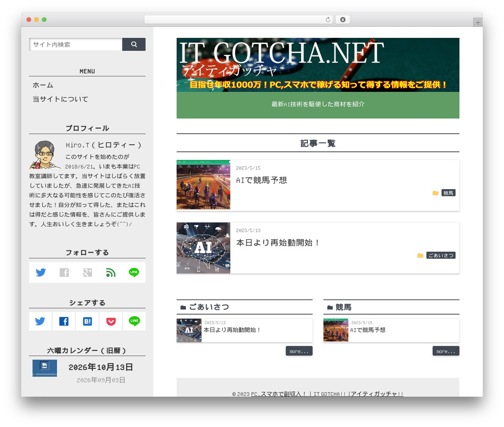Screen dimensions: 504x427
Task: Click the browser address bar
Action: click(239, 20)
